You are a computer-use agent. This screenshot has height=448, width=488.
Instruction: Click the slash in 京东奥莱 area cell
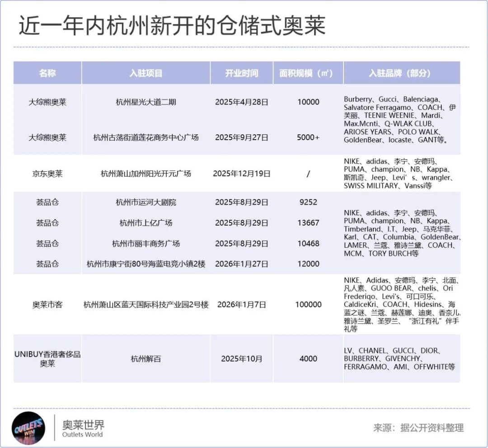pyautogui.click(x=308, y=174)
